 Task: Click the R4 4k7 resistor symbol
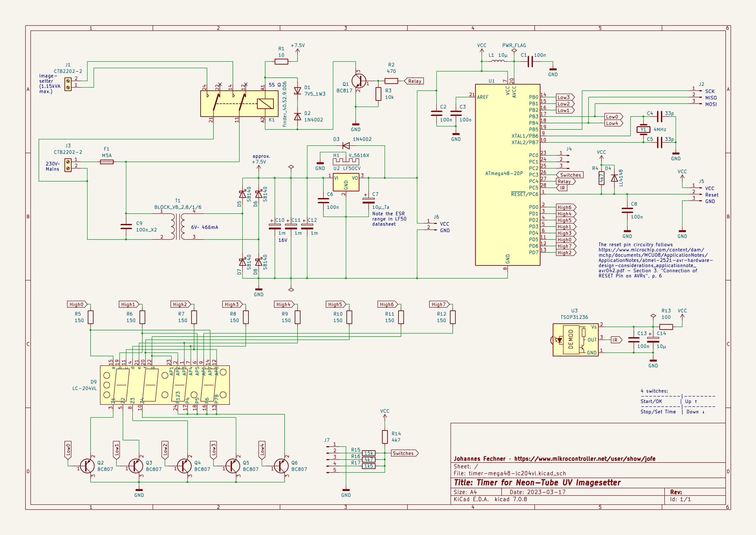(x=601, y=178)
